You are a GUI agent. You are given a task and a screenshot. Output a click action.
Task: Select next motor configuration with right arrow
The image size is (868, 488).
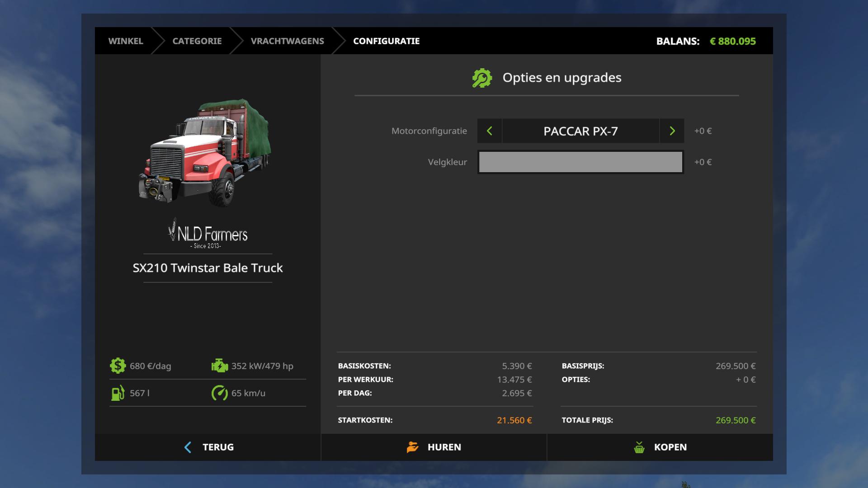click(x=672, y=131)
